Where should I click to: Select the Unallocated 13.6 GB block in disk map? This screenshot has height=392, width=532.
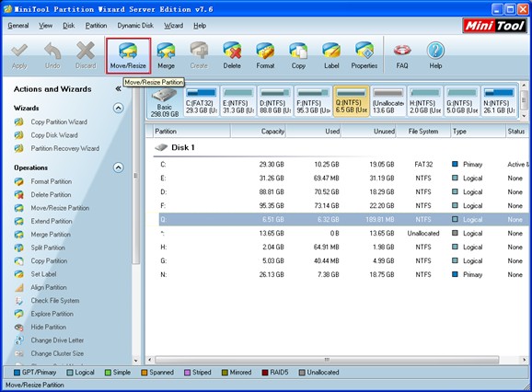pos(388,101)
